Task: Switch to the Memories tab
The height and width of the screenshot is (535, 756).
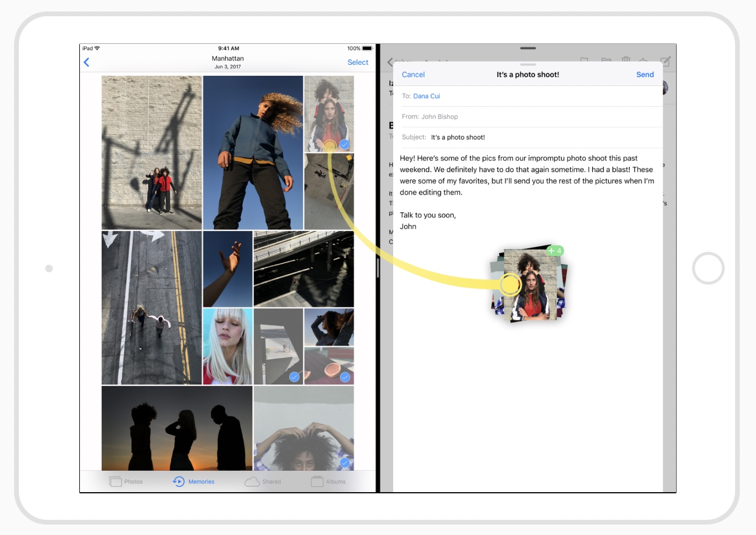Action: pyautogui.click(x=194, y=482)
